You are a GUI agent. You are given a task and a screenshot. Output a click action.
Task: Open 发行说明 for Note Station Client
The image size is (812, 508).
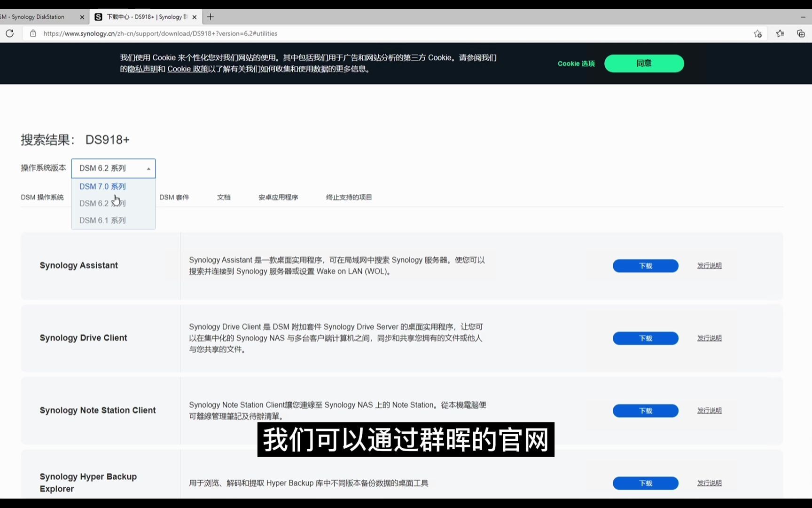click(x=710, y=411)
